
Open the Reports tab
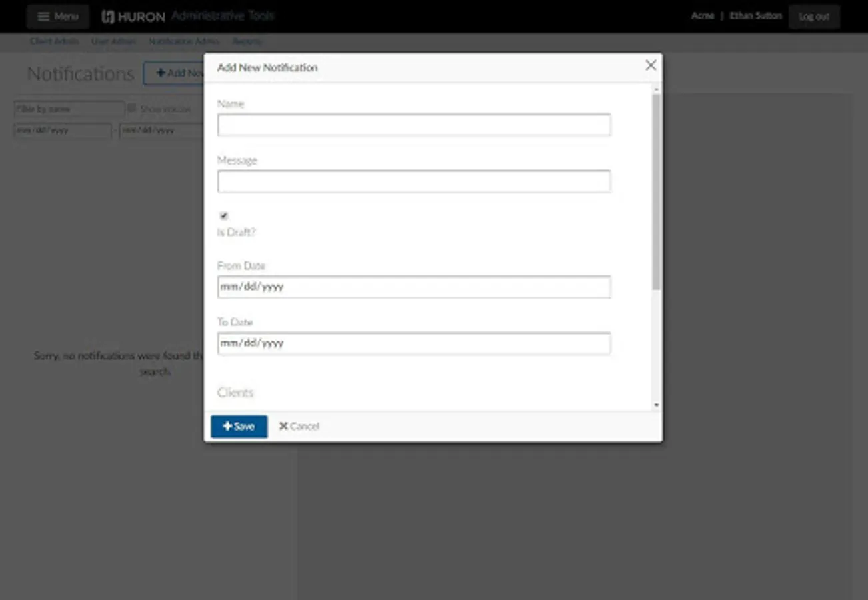coord(247,41)
